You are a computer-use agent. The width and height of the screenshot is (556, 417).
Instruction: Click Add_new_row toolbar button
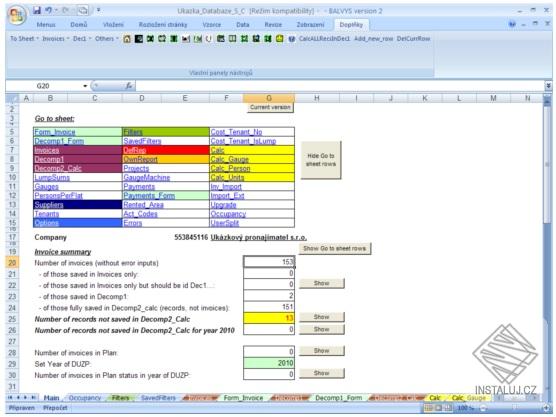click(373, 39)
